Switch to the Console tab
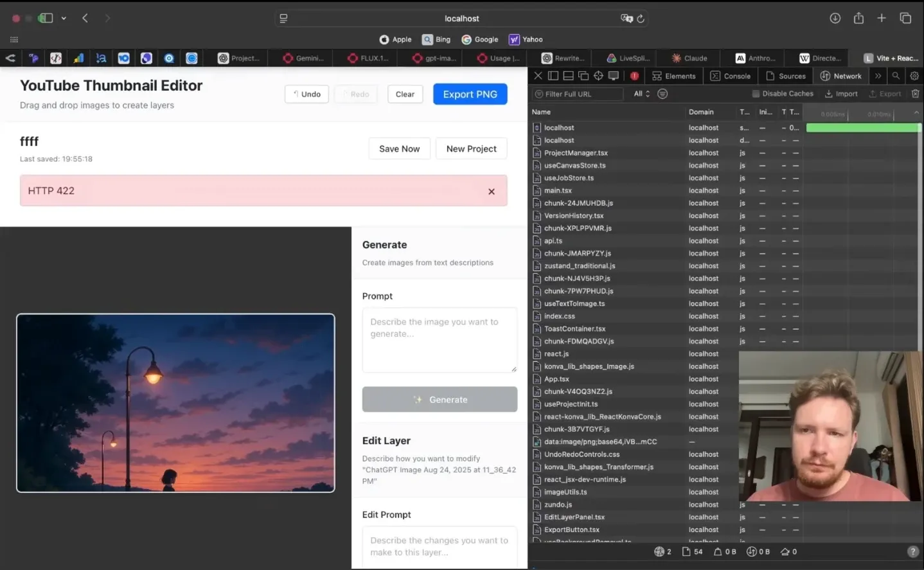Screen dimensions: 924x570 pyautogui.click(x=730, y=76)
